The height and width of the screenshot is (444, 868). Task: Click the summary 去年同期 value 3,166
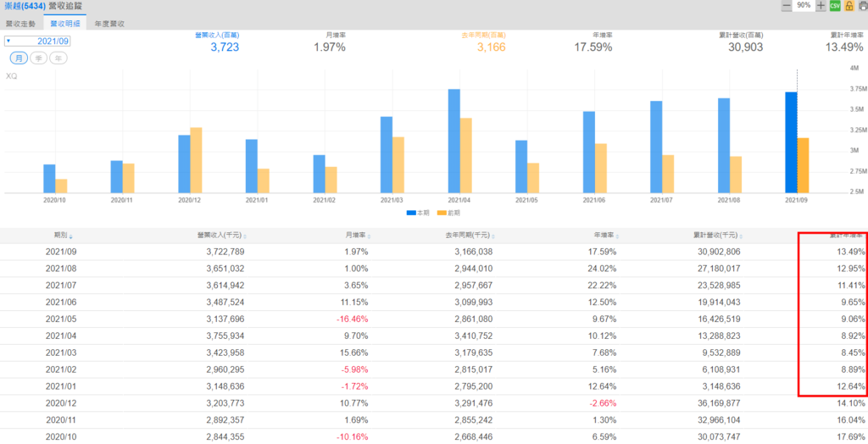tap(491, 47)
